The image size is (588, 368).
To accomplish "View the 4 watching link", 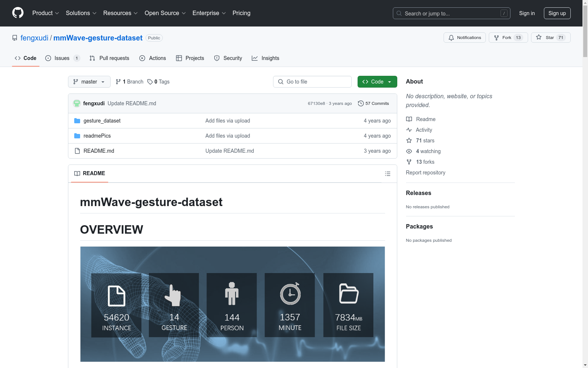I will coord(423,151).
